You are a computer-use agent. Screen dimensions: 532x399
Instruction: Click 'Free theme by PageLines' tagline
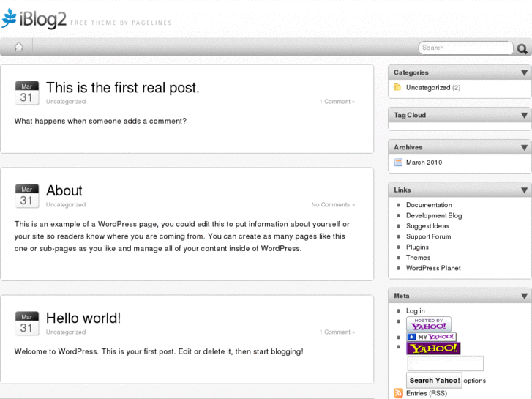121,23
